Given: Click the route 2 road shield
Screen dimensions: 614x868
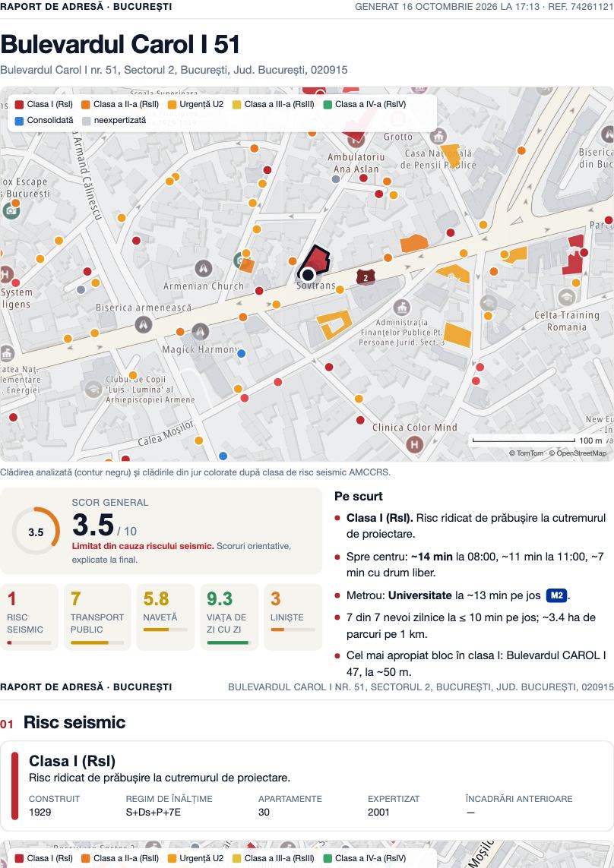Looking at the screenshot, I should pos(366,277).
